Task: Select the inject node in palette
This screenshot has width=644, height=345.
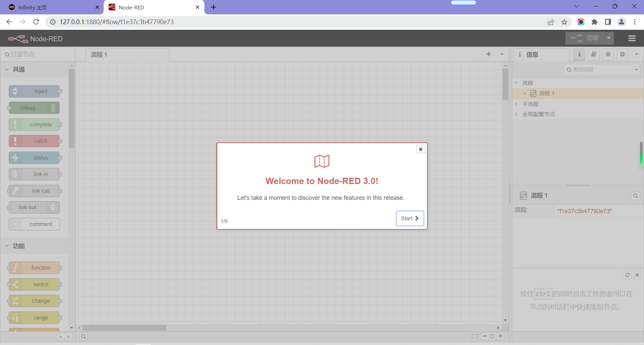Action: pyautogui.click(x=34, y=92)
